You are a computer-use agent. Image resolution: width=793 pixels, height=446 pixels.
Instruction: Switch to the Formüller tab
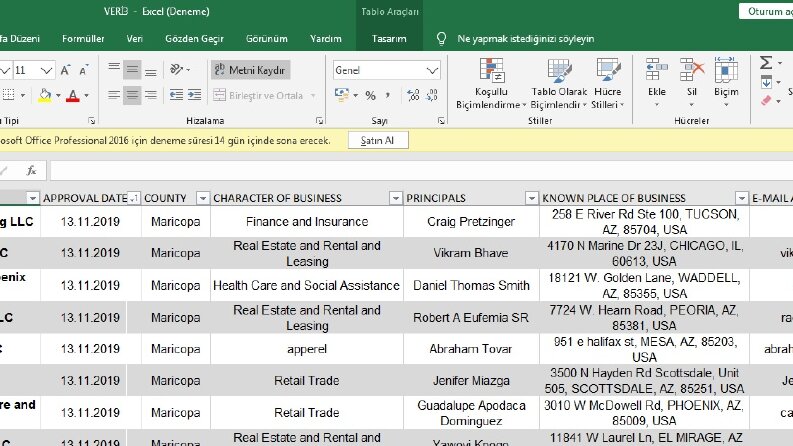[83, 38]
